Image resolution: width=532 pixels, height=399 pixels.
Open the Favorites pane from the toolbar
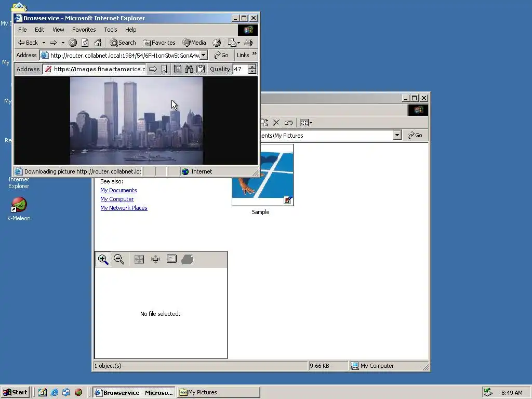pyautogui.click(x=159, y=43)
